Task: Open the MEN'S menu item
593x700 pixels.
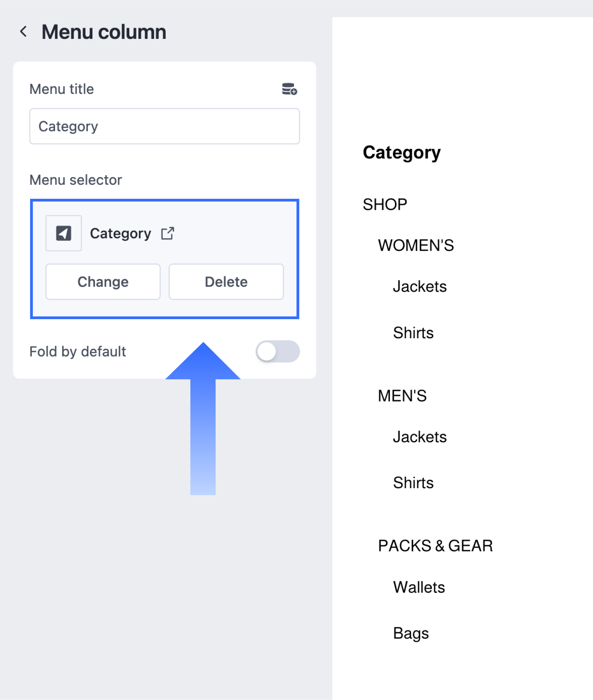Action: pos(402,396)
